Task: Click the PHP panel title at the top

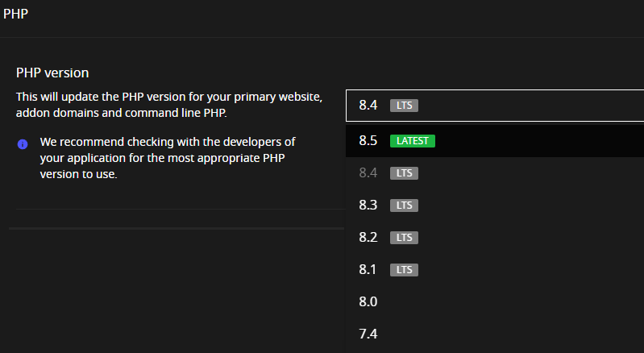Action: [15, 15]
